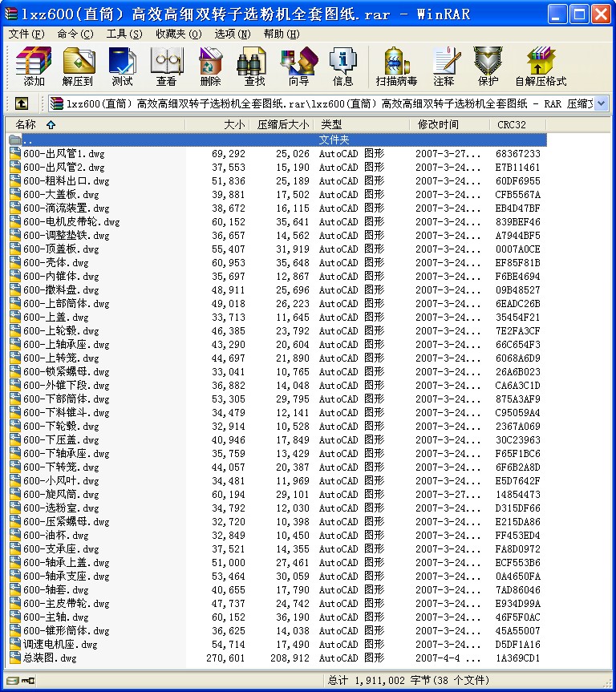Sort by Modified time (修改时间) header
Screen dimensions: 616x692
point(450,124)
